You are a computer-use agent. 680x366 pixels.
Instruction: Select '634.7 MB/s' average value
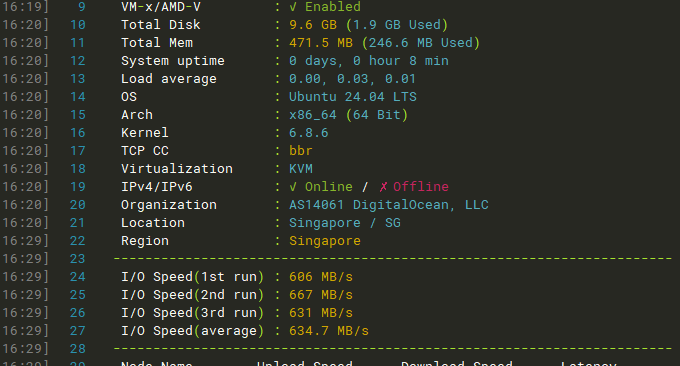(x=329, y=331)
